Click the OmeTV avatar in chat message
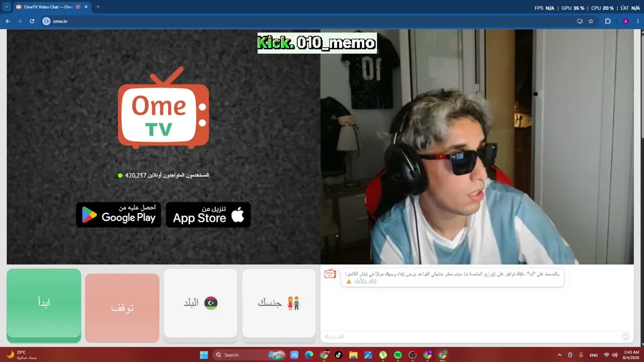This screenshot has height=362, width=644. click(330, 274)
